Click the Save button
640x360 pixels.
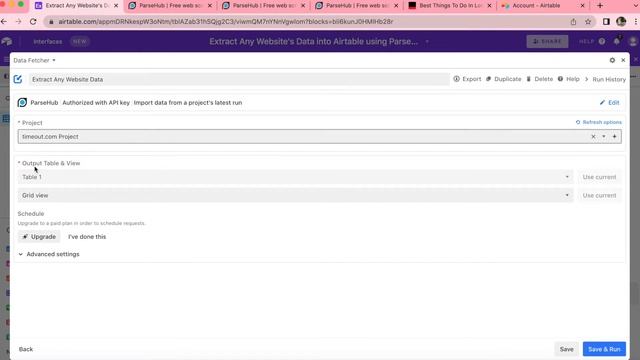(x=566, y=349)
